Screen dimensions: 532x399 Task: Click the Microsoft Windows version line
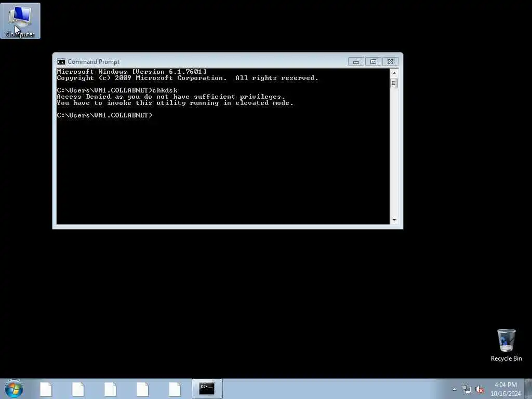pos(131,72)
